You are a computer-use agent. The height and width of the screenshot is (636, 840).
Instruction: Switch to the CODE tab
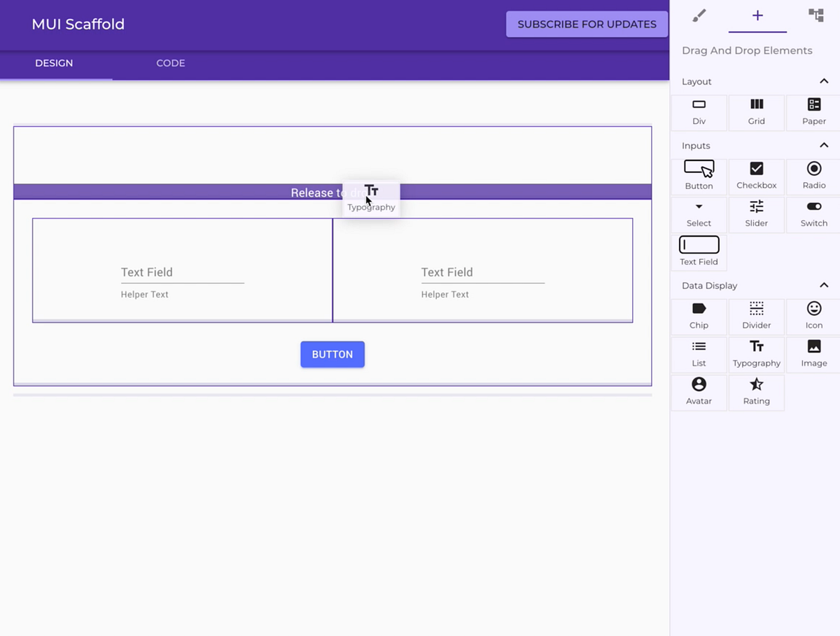(170, 63)
